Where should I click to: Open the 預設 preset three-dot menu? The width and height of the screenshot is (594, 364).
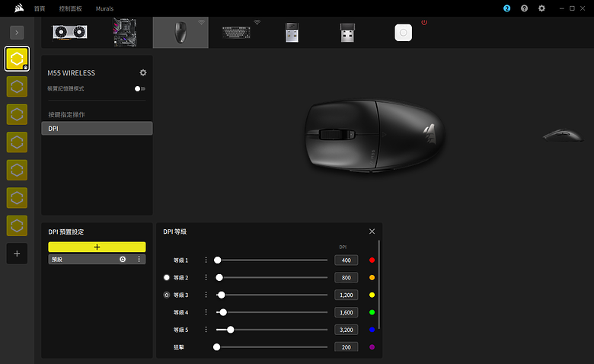pyautogui.click(x=139, y=259)
